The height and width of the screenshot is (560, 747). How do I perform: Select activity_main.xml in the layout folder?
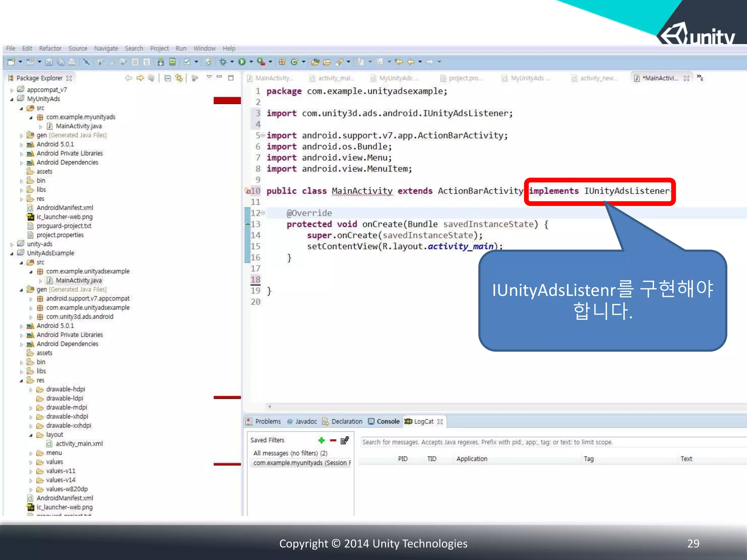tap(75, 444)
